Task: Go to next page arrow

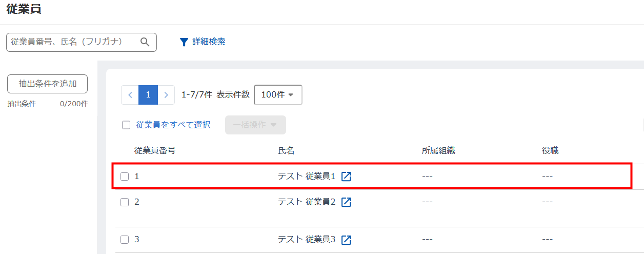Action: 166,95
